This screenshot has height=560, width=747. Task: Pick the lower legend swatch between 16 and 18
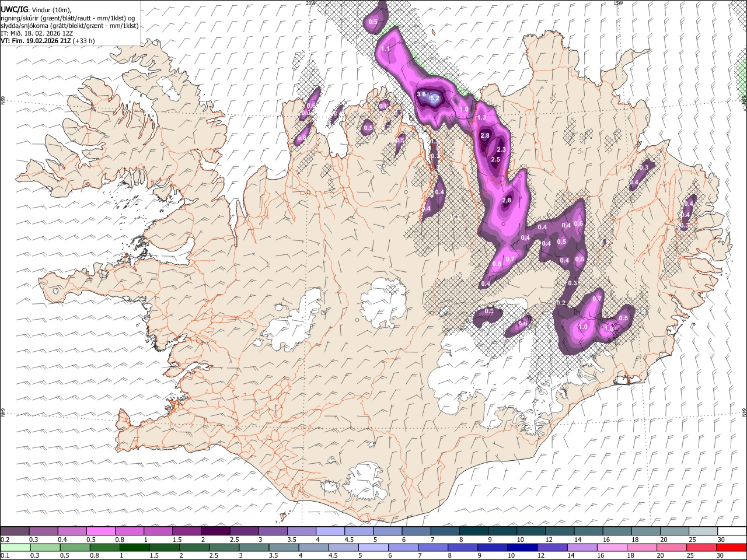(x=612, y=547)
